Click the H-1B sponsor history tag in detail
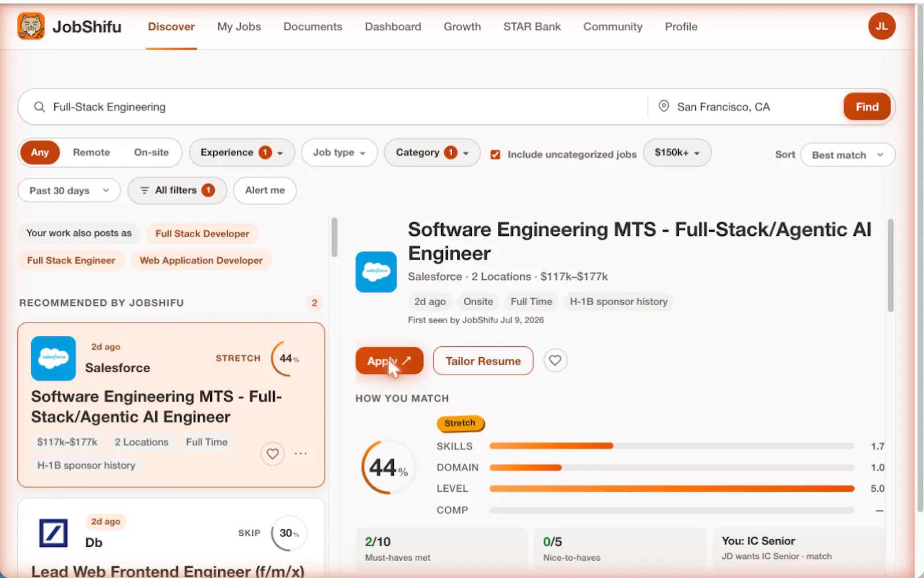This screenshot has height=578, width=924. coord(619,301)
